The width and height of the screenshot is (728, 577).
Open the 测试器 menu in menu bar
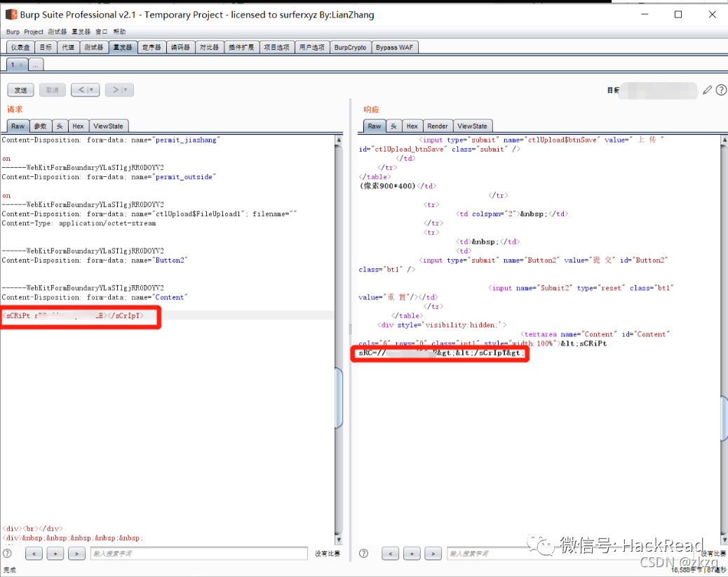[x=57, y=32]
